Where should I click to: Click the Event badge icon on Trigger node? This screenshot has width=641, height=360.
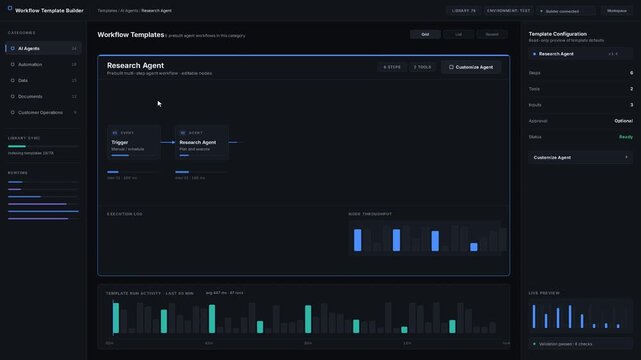115,133
